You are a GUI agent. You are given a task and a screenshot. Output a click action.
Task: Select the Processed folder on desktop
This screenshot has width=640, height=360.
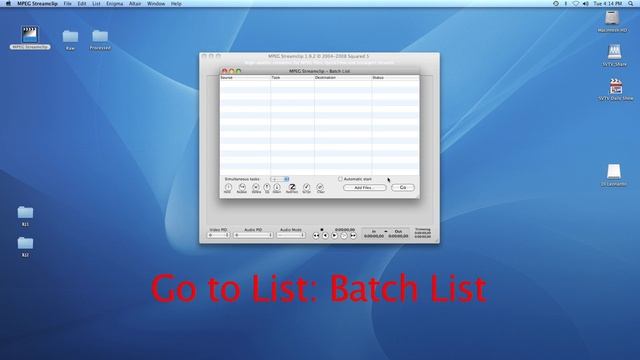click(100, 40)
